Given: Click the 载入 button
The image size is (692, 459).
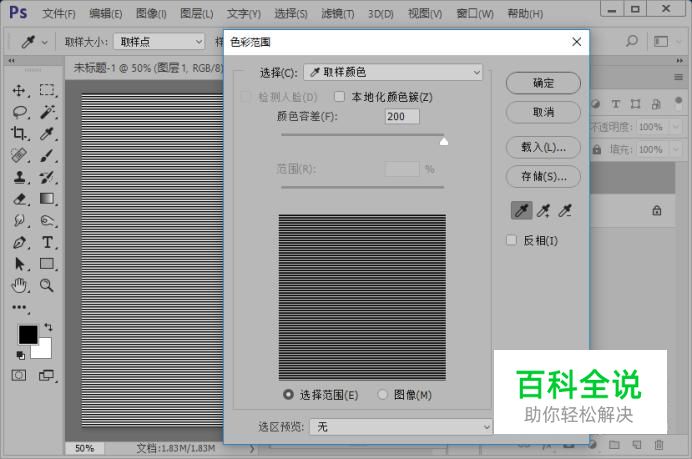Looking at the screenshot, I should pyautogui.click(x=543, y=147).
